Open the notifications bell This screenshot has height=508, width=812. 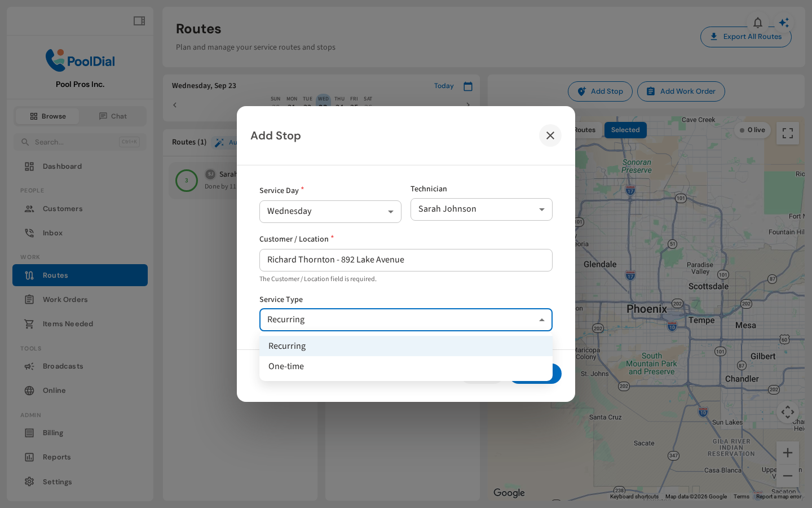pos(758,23)
